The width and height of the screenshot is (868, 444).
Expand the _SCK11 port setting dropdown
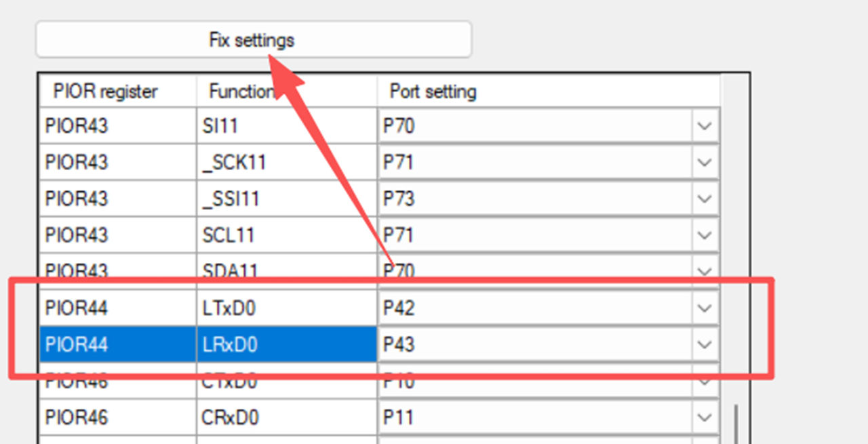coord(705,163)
